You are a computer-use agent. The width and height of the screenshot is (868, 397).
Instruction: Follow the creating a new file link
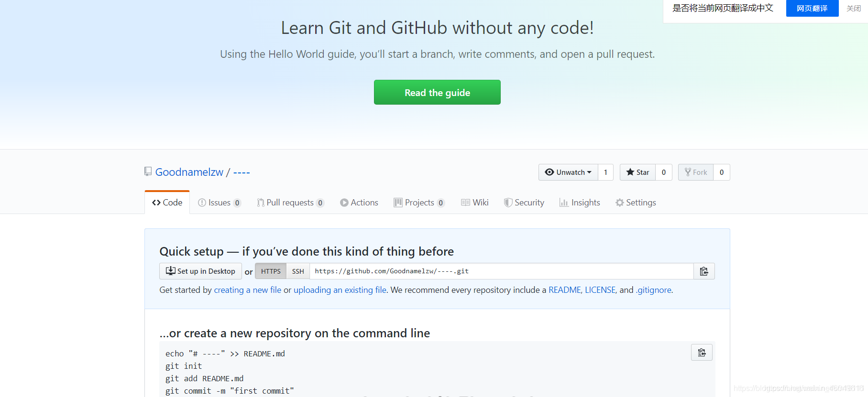(x=248, y=290)
